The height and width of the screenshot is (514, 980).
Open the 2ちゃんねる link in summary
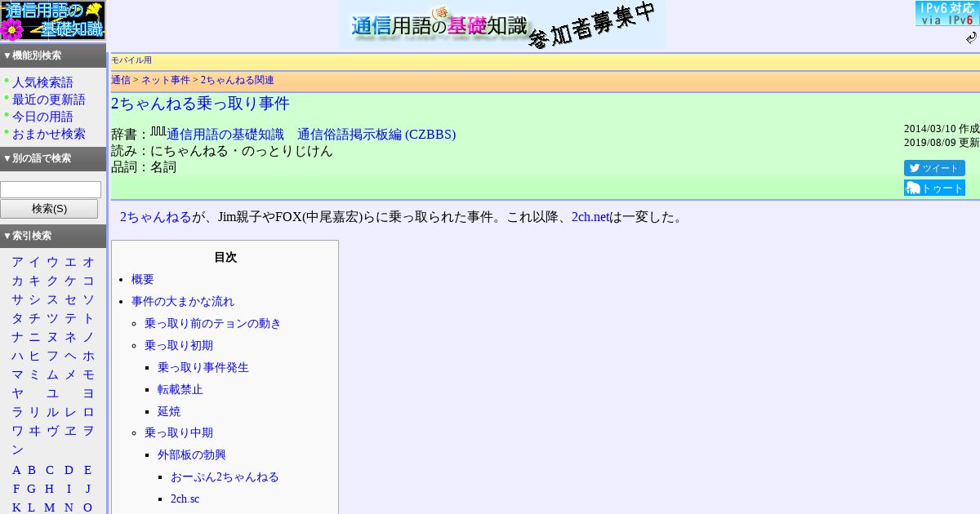[156, 217]
